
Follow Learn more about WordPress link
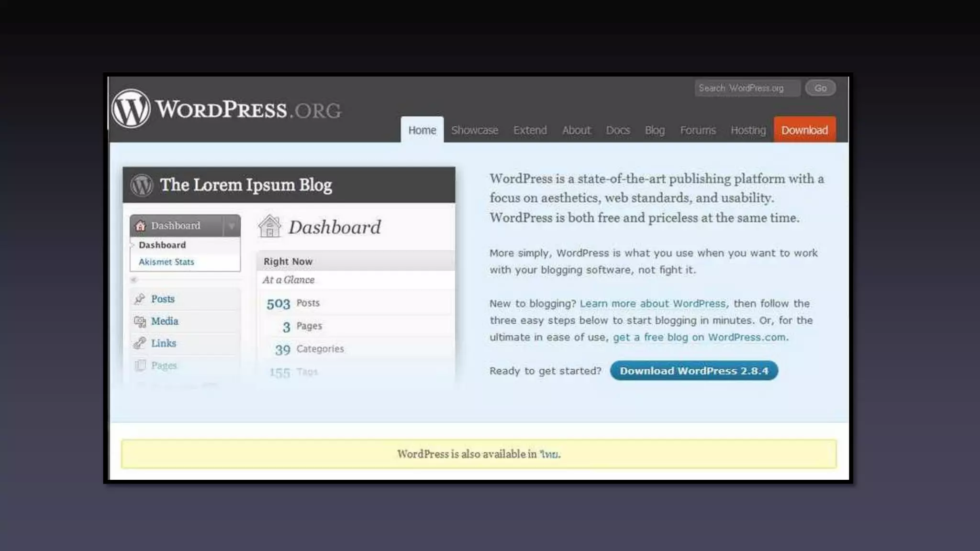[x=653, y=304]
